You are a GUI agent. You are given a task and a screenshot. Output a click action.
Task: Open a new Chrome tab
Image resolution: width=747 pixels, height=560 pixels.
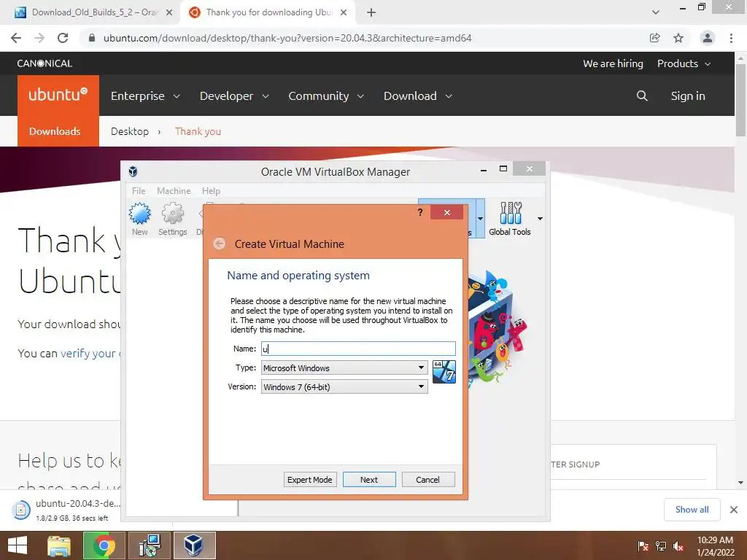(x=371, y=12)
